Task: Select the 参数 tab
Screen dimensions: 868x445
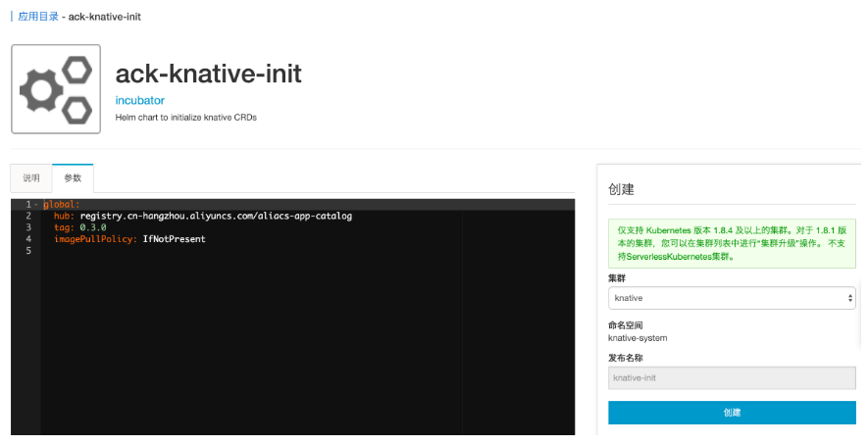Action: coord(73,178)
